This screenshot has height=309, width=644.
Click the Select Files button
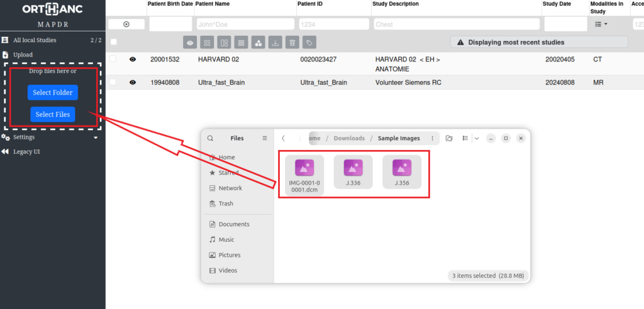click(53, 115)
